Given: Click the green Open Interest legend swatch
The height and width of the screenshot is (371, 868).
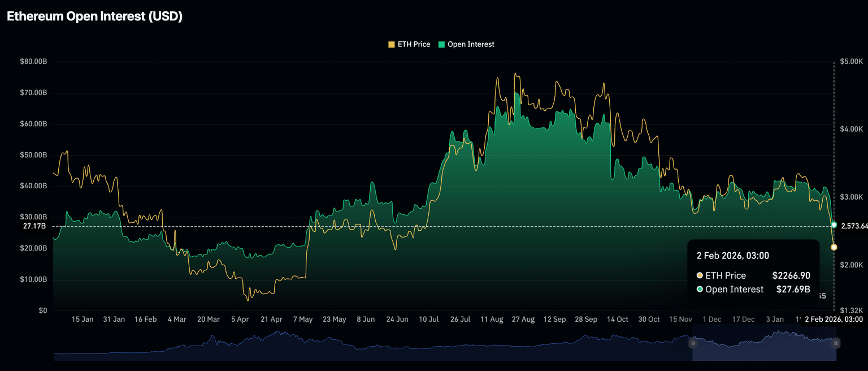Looking at the screenshot, I should click(x=441, y=44).
